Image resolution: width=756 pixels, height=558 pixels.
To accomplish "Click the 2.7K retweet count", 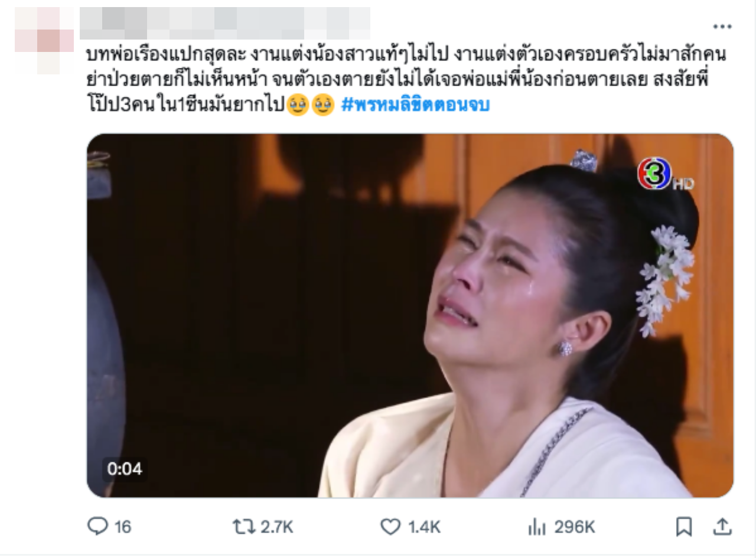I will tap(276, 527).
